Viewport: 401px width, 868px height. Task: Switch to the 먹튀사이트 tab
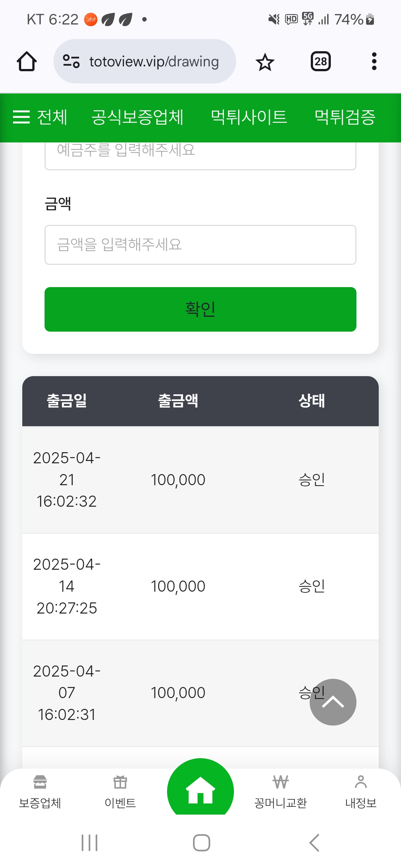pos(249,117)
